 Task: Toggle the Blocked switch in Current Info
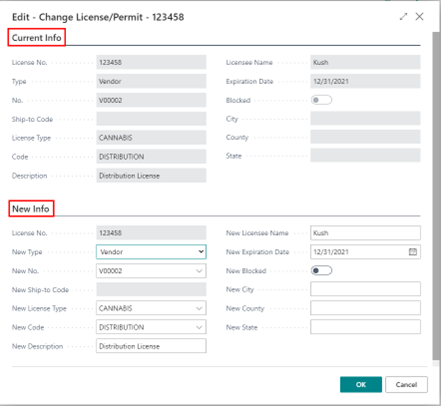321,100
